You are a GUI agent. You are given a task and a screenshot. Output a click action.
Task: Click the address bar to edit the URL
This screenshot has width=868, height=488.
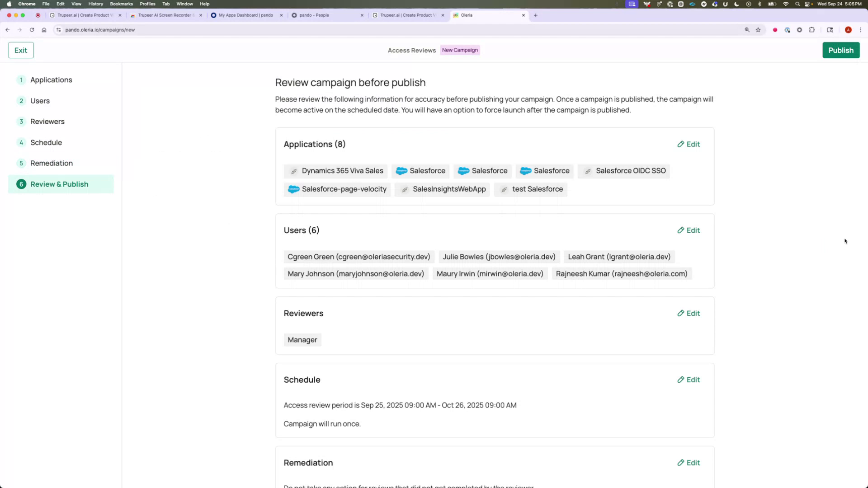click(x=181, y=30)
